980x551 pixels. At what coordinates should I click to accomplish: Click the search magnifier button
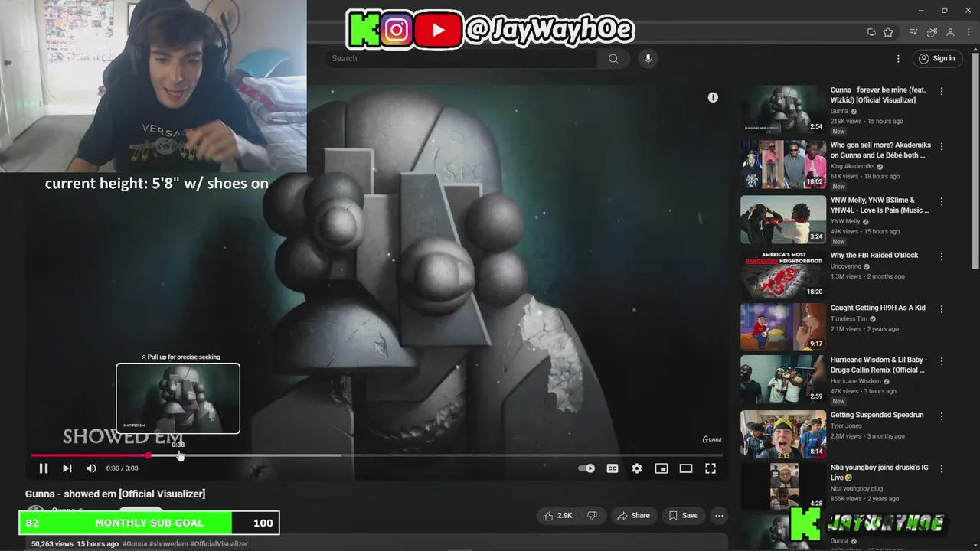coord(613,58)
